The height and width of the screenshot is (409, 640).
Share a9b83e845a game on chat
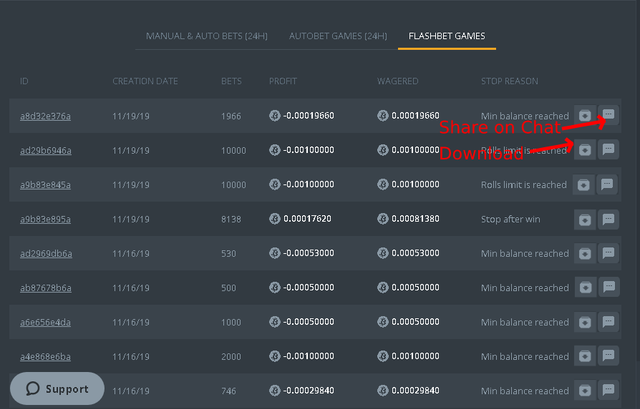click(607, 184)
